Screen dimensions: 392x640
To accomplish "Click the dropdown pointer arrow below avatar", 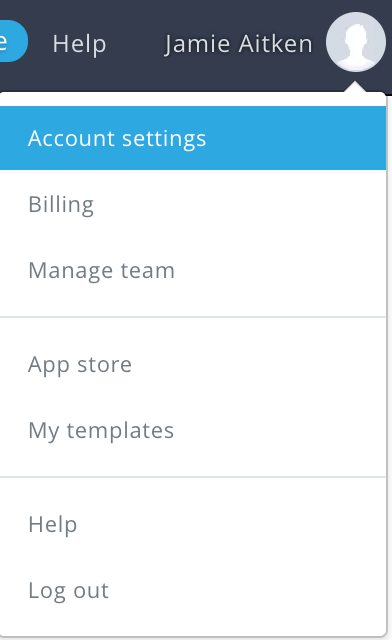I will (355, 87).
